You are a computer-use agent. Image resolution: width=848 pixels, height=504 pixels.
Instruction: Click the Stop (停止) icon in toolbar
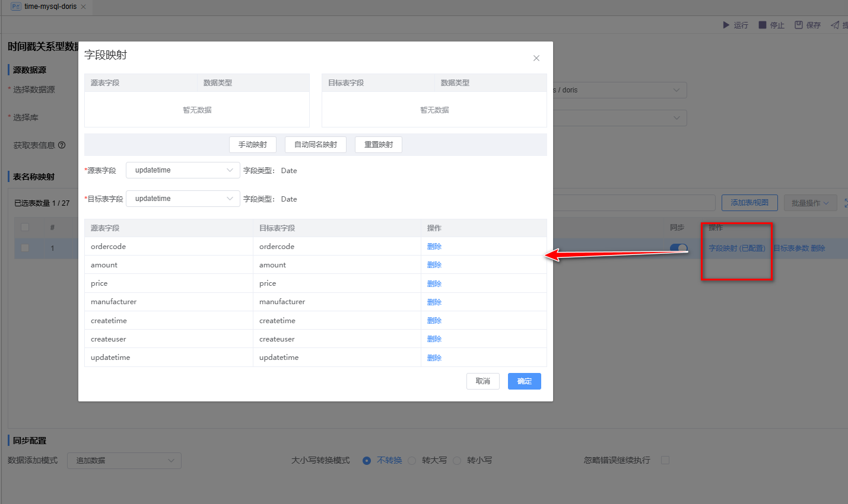tap(763, 25)
